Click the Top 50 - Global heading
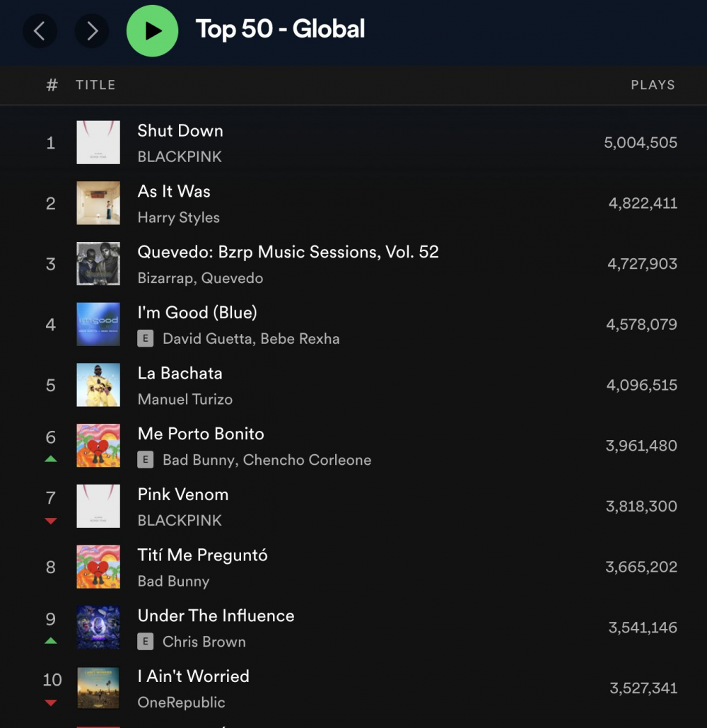This screenshot has height=728, width=707. [x=280, y=29]
